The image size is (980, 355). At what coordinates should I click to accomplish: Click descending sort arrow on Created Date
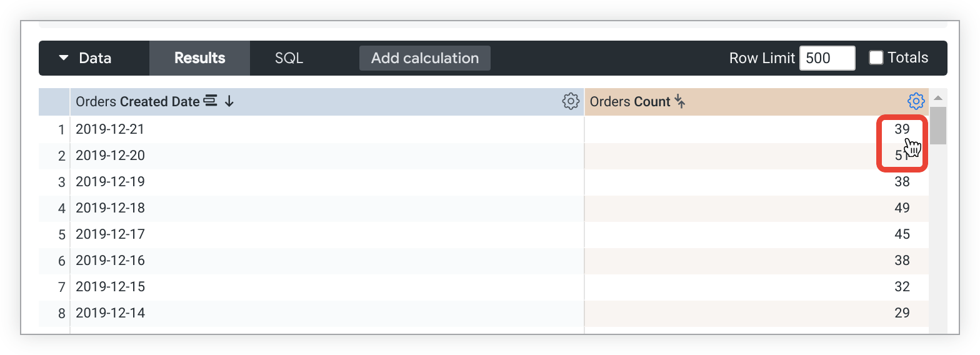229,101
